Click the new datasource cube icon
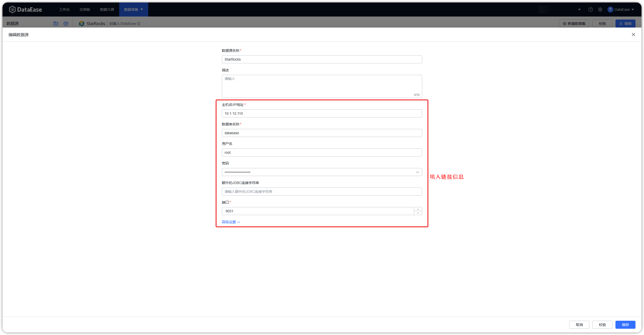This screenshot has height=335, width=644. click(x=66, y=24)
